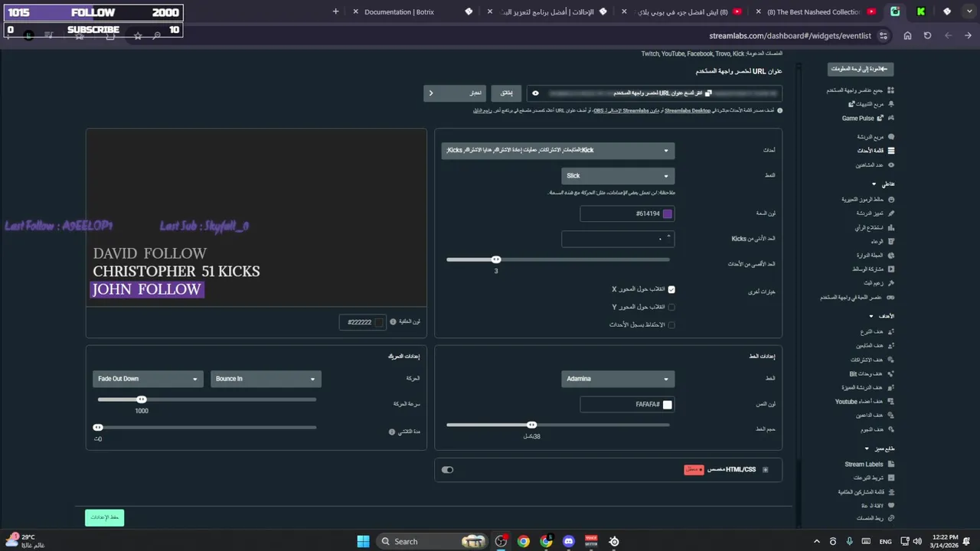Screen dimensions: 980x551
Task: Switch to The Best Nasheed Collection tab
Action: coord(812,11)
